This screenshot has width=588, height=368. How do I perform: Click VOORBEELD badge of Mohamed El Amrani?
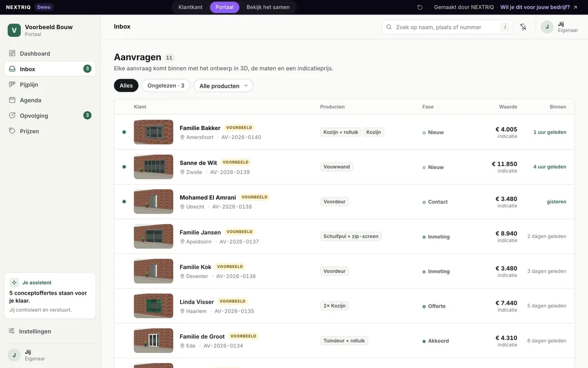(x=254, y=197)
